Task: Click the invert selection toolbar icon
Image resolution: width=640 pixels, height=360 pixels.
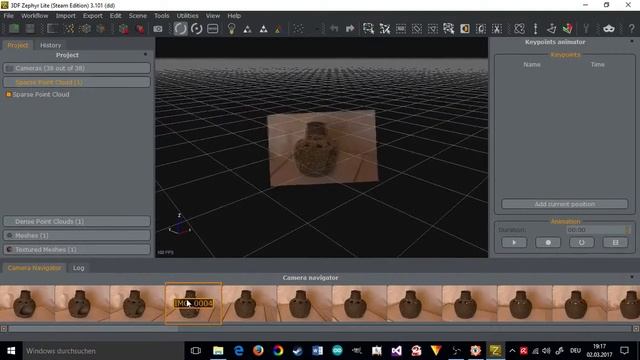Action: [x=481, y=29]
